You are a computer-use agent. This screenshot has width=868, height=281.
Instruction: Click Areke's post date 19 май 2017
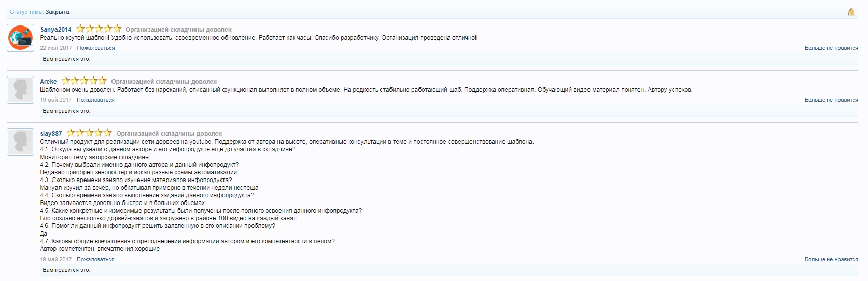pos(56,100)
